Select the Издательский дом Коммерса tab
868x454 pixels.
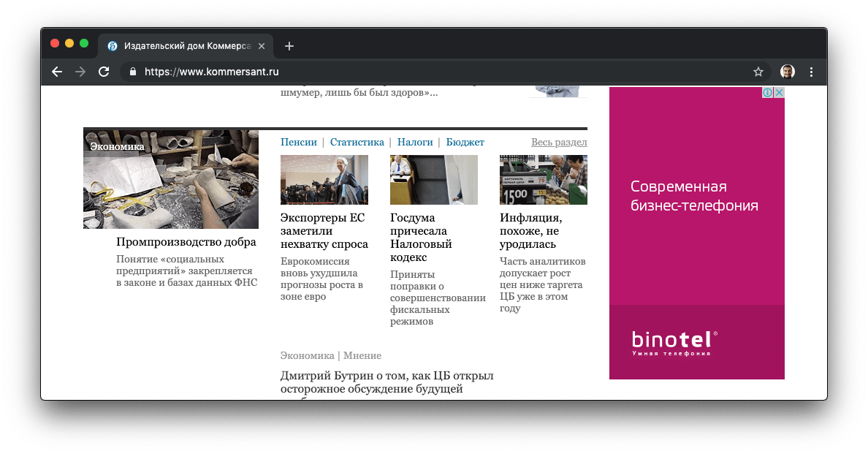point(183,45)
